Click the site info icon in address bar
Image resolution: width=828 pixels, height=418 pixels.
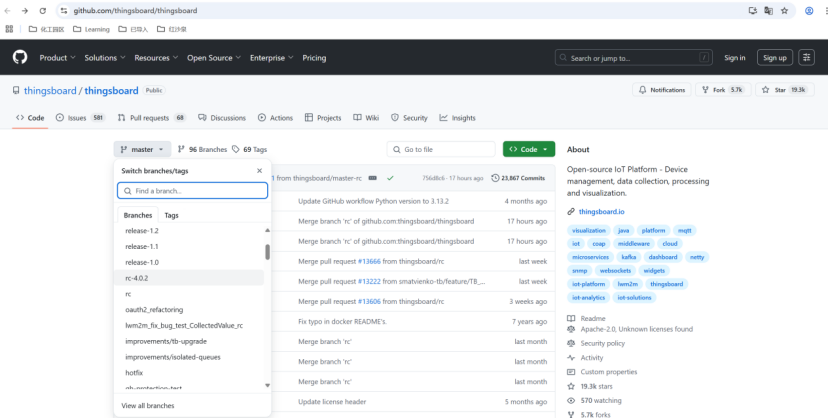pos(64,11)
